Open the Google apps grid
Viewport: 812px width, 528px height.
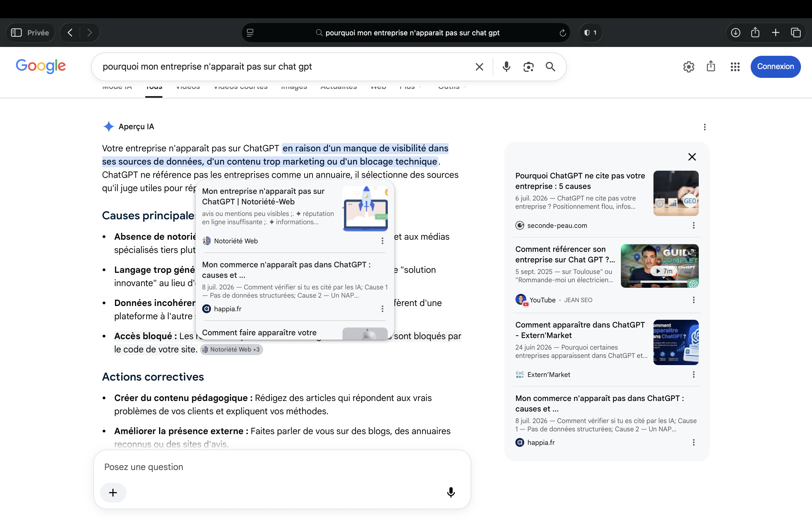coord(735,67)
